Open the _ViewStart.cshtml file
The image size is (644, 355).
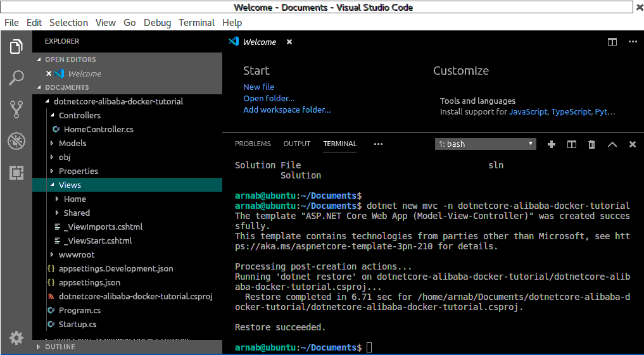point(98,240)
